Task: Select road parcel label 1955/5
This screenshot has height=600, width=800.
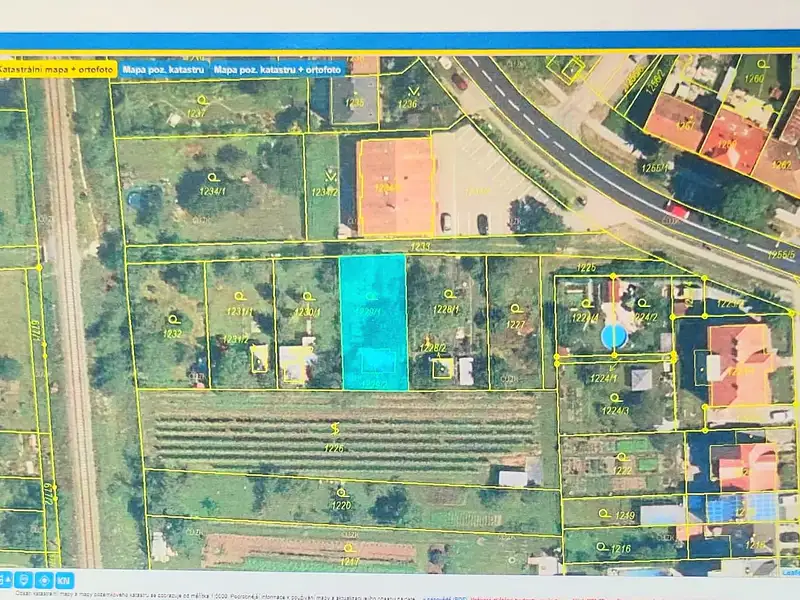Action: point(780,254)
